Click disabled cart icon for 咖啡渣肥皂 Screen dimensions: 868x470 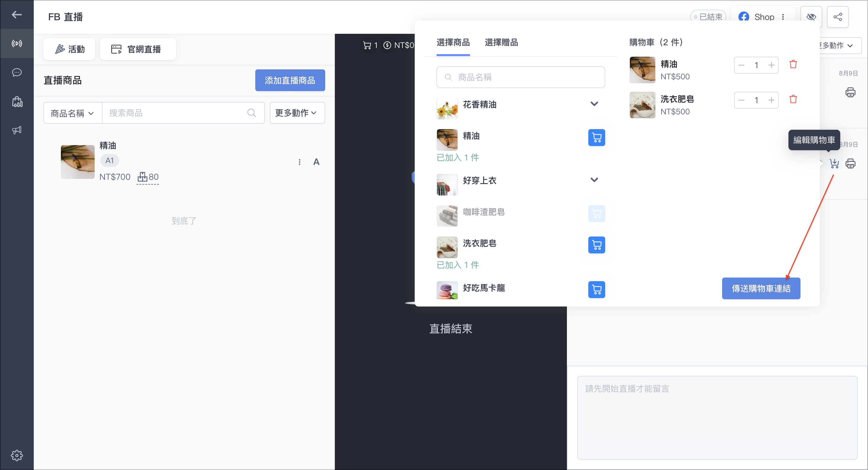596,213
